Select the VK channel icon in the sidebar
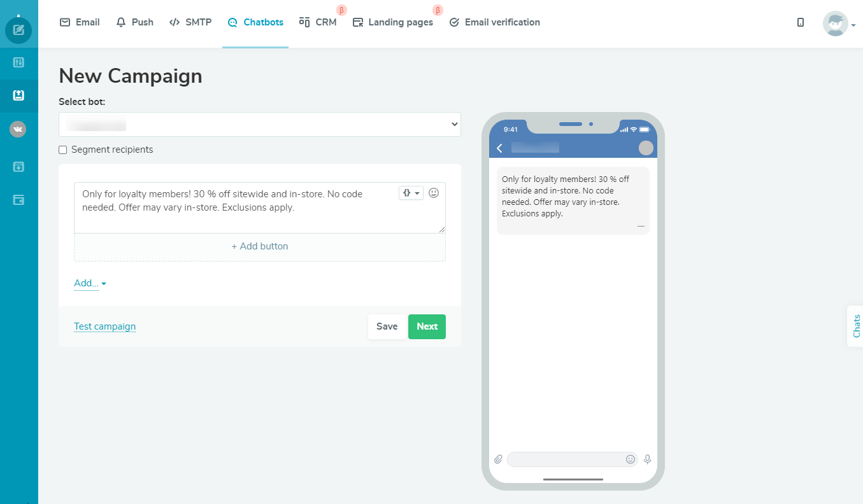 (18, 129)
